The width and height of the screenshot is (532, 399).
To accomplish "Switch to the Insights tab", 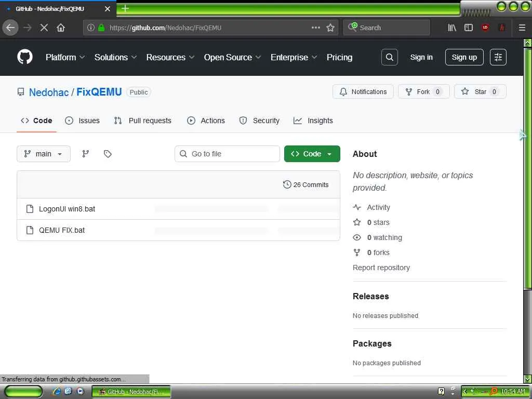I will click(x=313, y=121).
